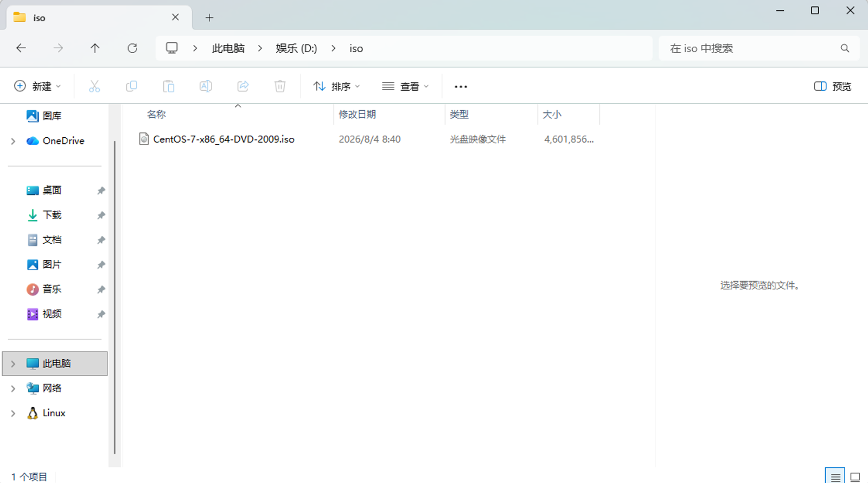The width and height of the screenshot is (868, 483).
Task: Unpin 视频 using its pin icon
Action: tap(101, 314)
